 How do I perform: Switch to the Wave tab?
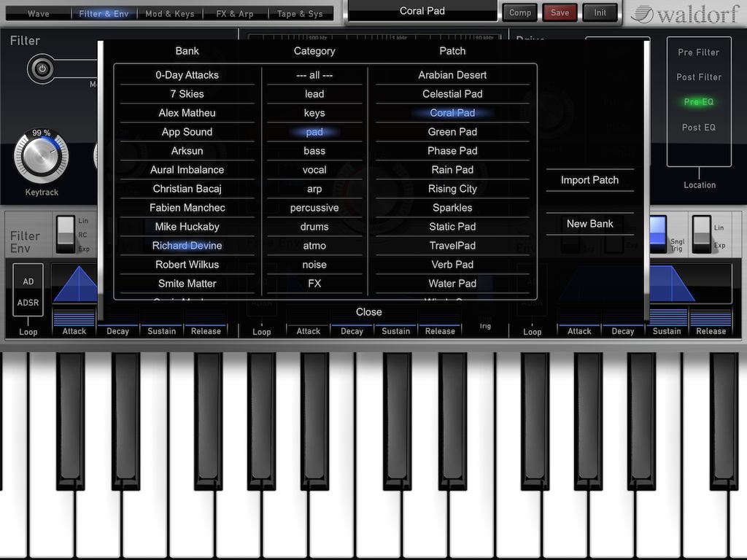(39, 14)
